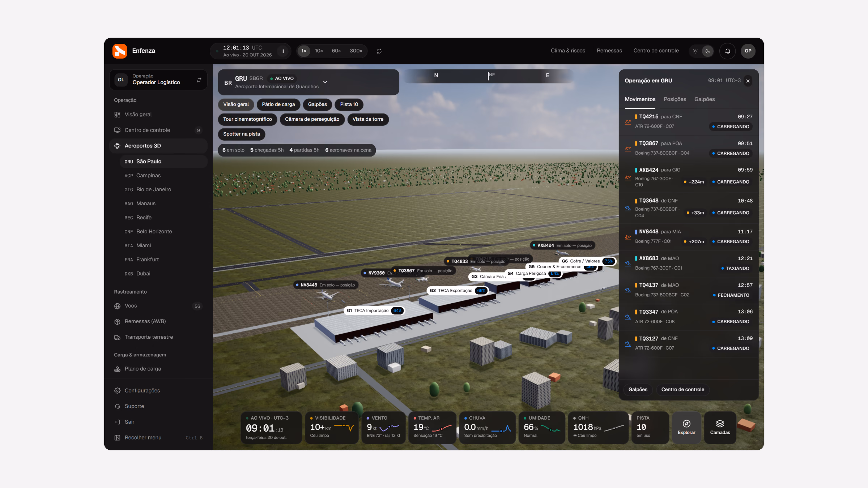The image size is (868, 488).
Task: Switch to dark theme moon icon
Action: 707,51
